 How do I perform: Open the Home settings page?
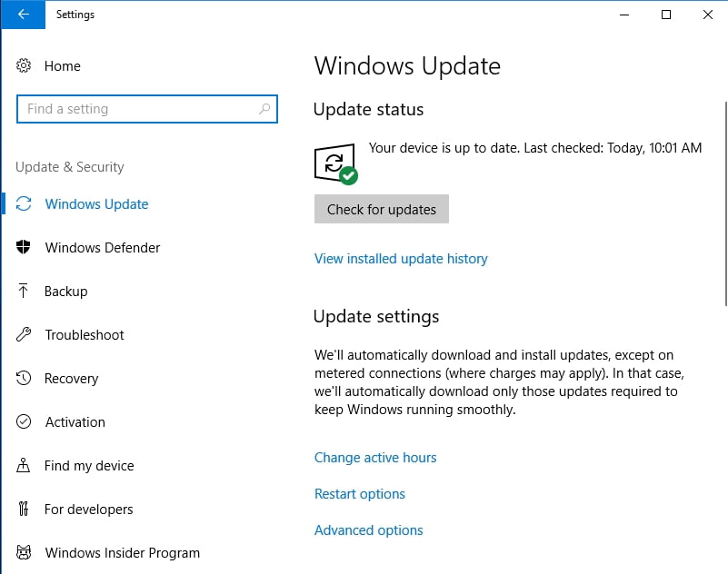pos(62,66)
